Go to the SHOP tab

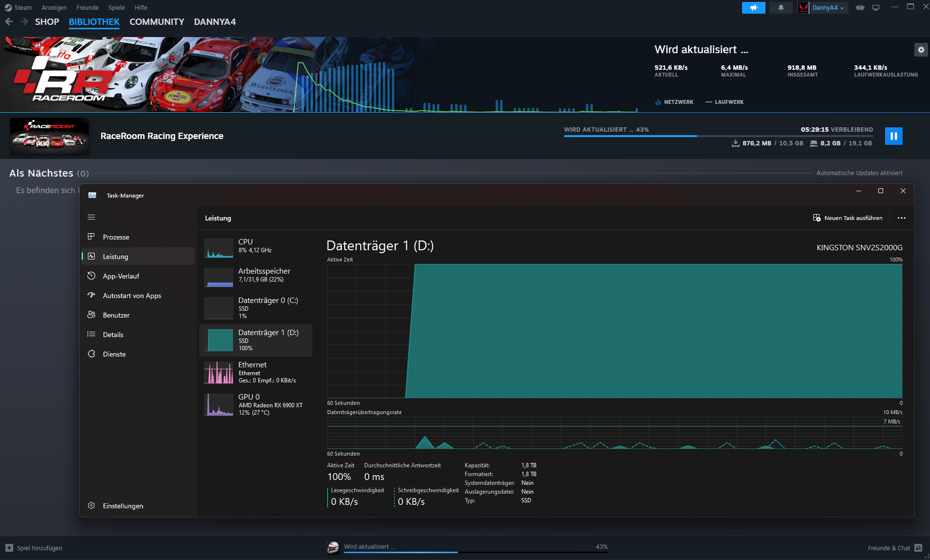coord(47,22)
